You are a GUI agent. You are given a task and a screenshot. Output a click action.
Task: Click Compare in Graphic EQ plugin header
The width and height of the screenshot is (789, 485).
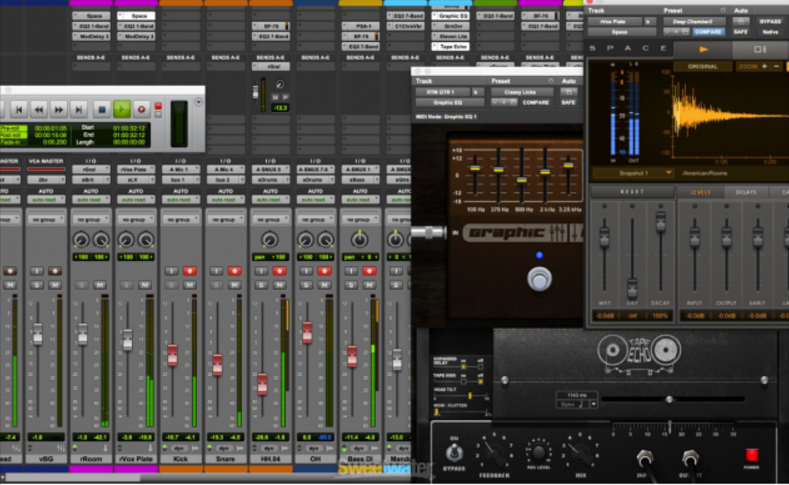535,102
